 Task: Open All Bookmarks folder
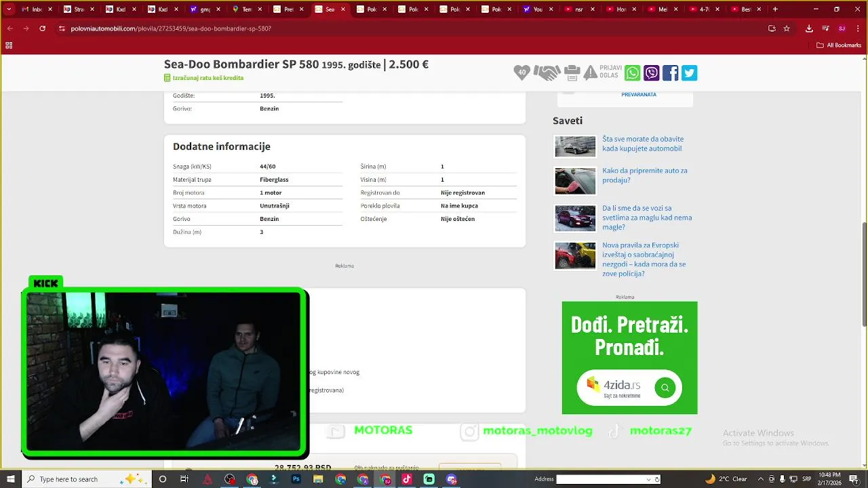[838, 45]
